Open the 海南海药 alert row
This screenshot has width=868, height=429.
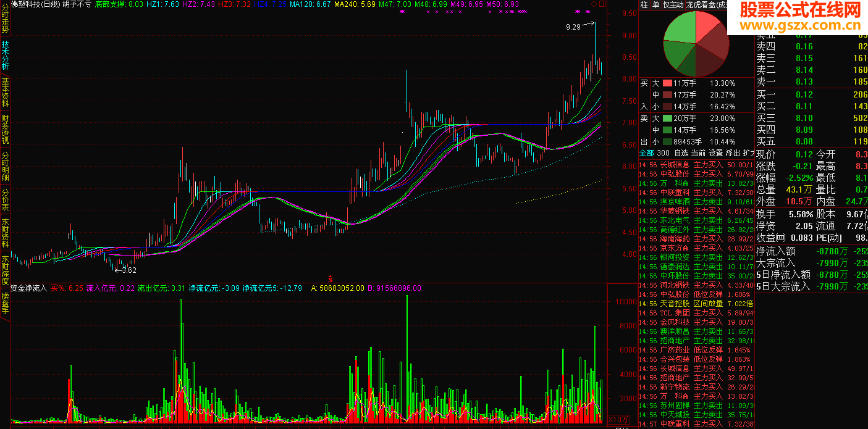pyautogui.click(x=696, y=239)
